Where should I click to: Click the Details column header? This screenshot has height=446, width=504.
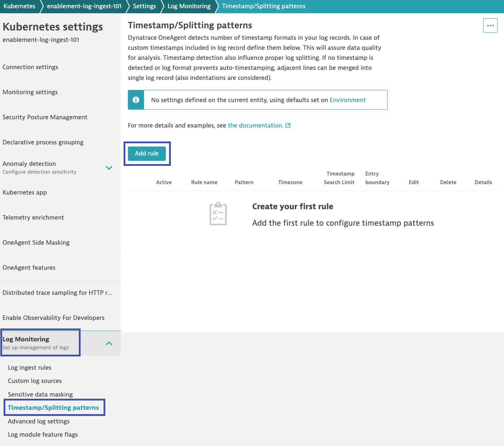(x=483, y=182)
